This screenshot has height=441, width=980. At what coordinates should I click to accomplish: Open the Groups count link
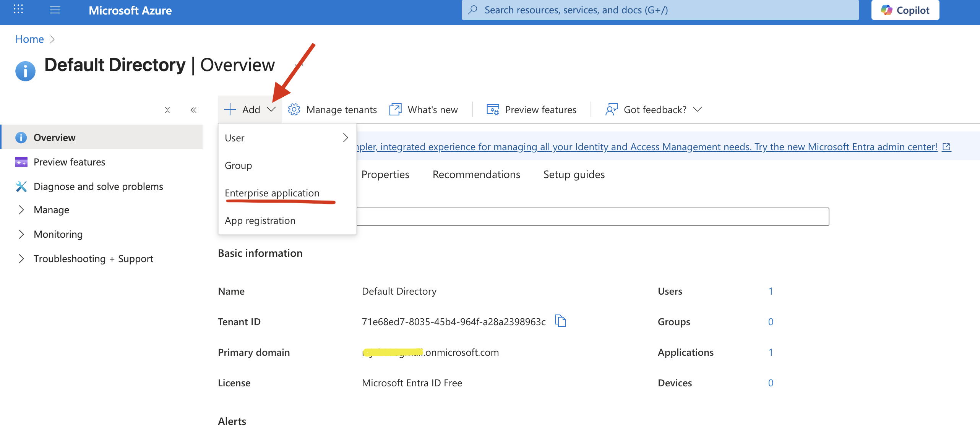pyautogui.click(x=771, y=322)
